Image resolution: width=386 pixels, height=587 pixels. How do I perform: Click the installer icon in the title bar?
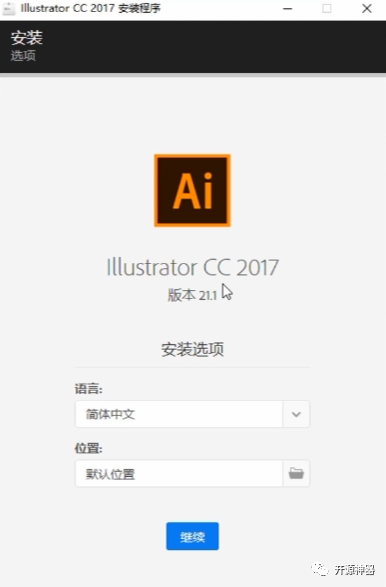(x=9, y=8)
